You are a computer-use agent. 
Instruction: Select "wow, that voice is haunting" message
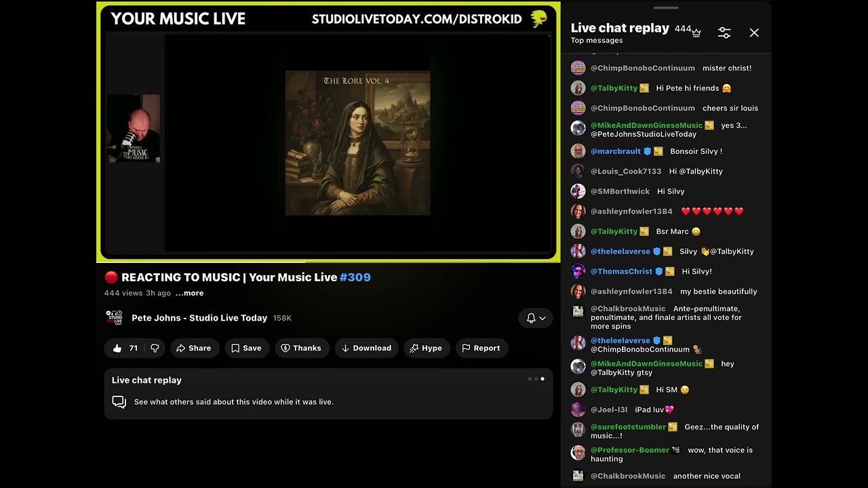point(671,454)
